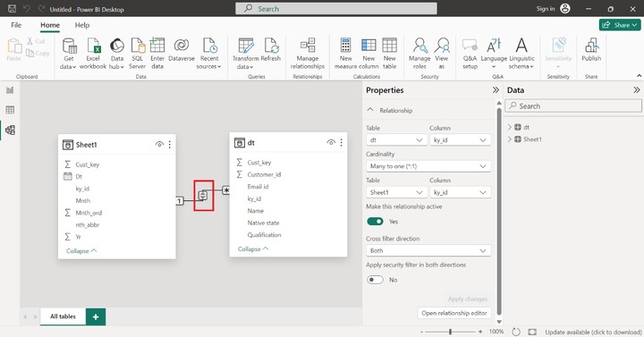Viewport: 644px width, 337px height.
Task: Click the fit to page icon
Action: click(x=532, y=332)
